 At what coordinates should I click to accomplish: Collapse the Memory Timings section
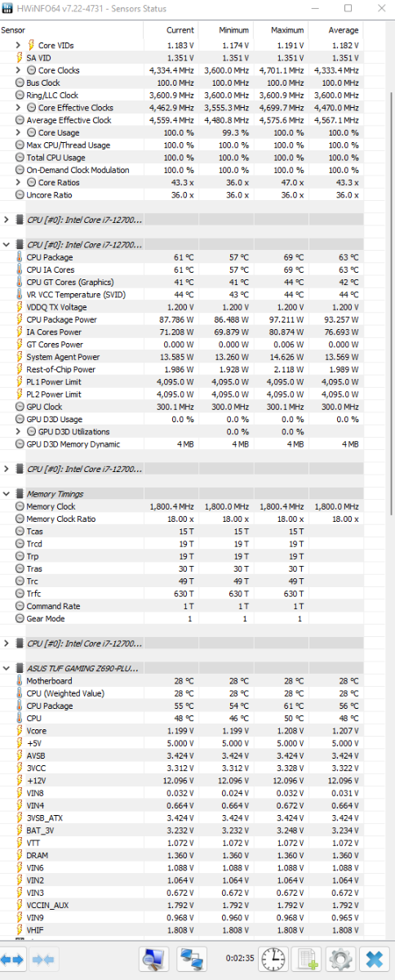(7, 494)
